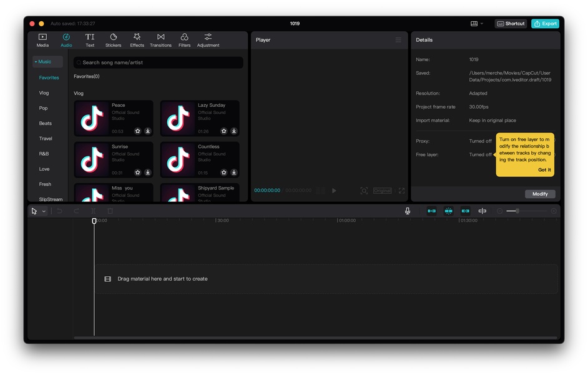Viewport: 588px width, 375px height.
Task: Toggle the preview axis split icon
Action: tap(482, 211)
